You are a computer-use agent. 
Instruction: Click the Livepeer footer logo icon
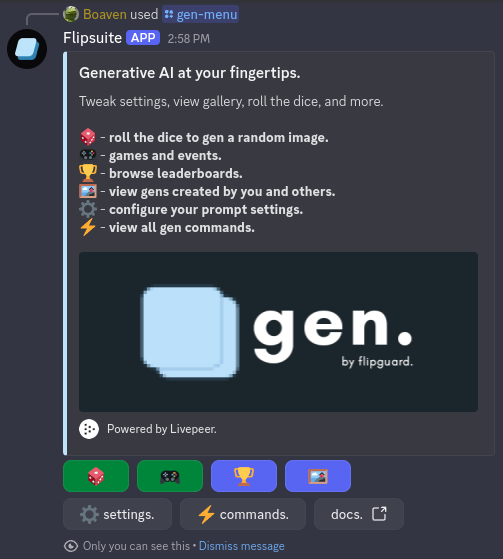(89, 429)
